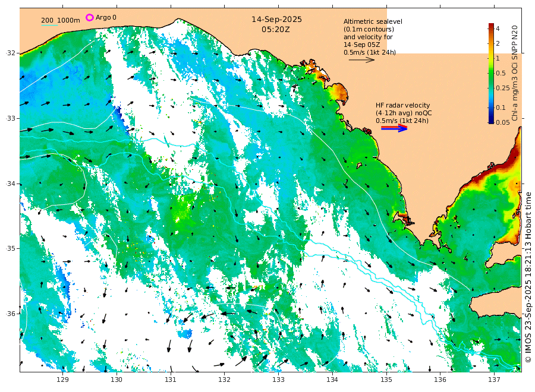
Task: Click the HF radar velocity heading text
Action: [402, 105]
